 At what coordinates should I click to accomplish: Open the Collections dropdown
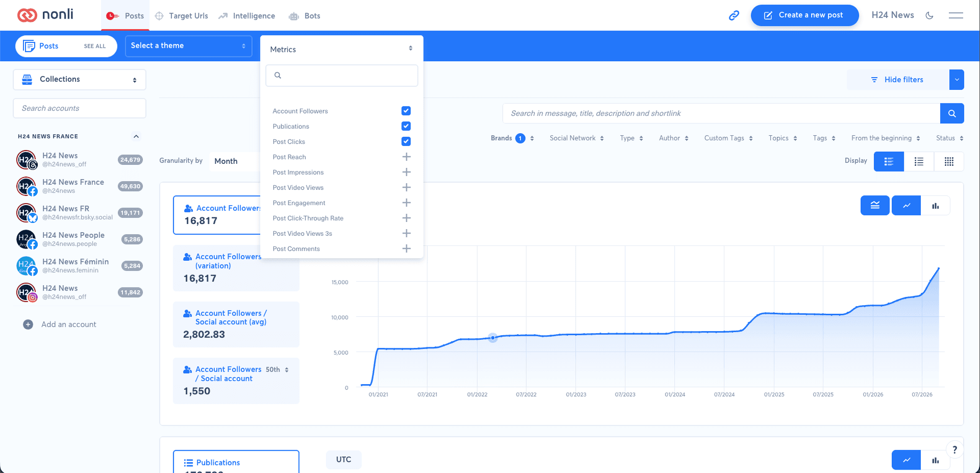pos(80,80)
